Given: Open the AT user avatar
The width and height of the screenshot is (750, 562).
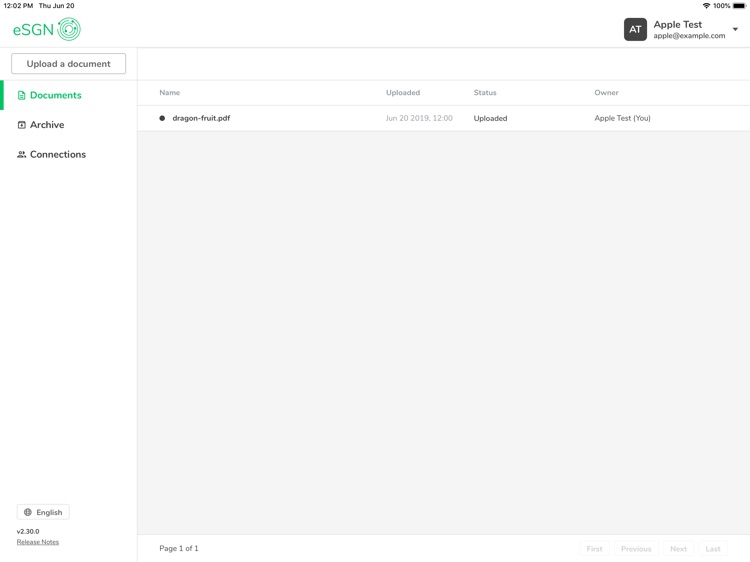Looking at the screenshot, I should pyautogui.click(x=635, y=29).
